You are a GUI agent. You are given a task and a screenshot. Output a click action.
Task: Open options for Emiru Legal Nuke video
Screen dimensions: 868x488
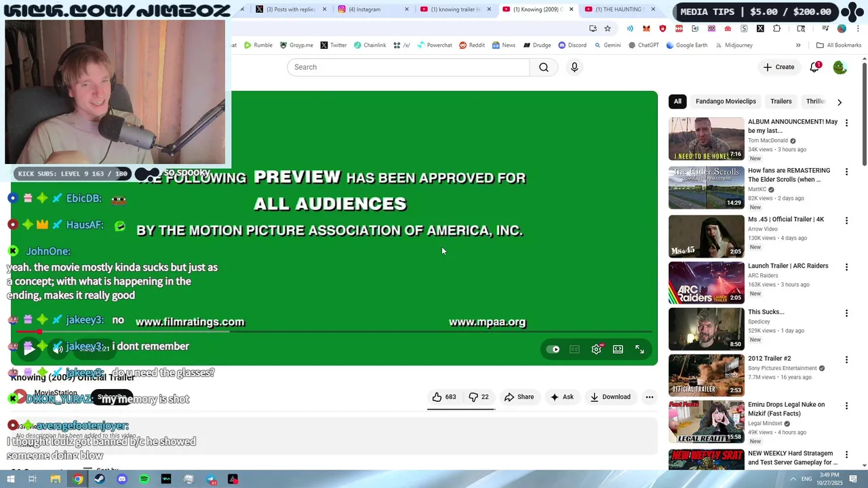coord(846,406)
